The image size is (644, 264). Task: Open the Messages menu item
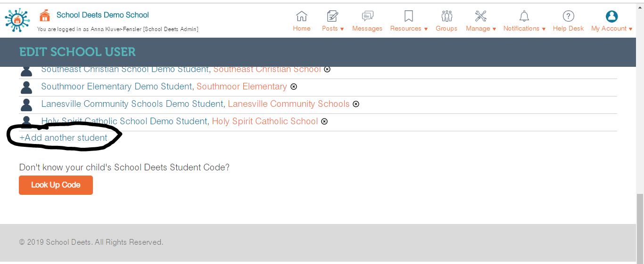(367, 28)
